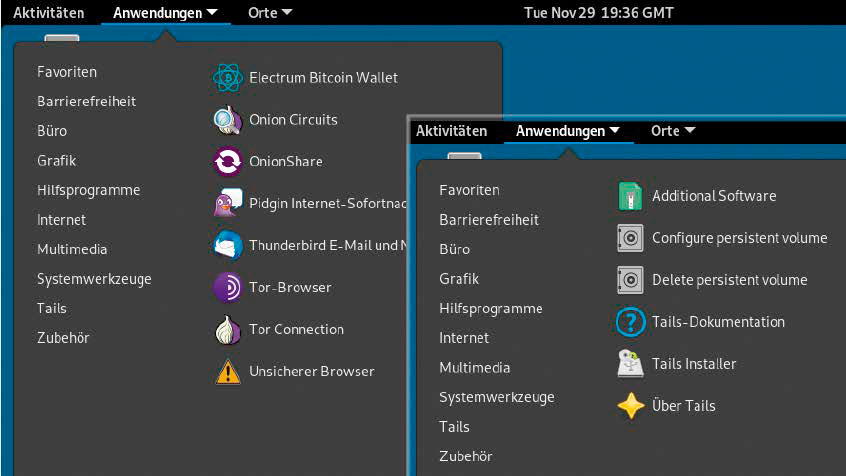This screenshot has height=476, width=846.
Task: Click the OnionShare label
Action: pyautogui.click(x=285, y=161)
